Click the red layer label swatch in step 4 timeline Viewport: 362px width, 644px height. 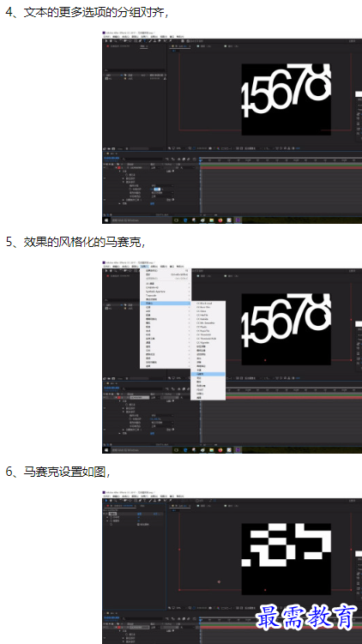coord(118,167)
